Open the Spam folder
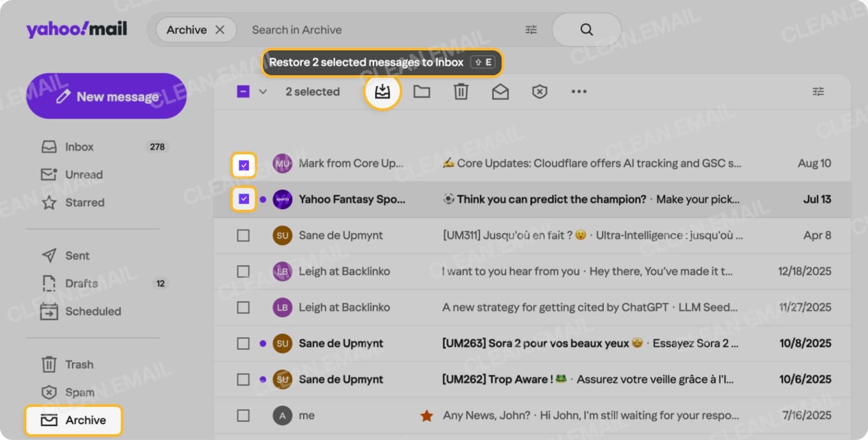This screenshot has height=440, width=868. (x=79, y=393)
